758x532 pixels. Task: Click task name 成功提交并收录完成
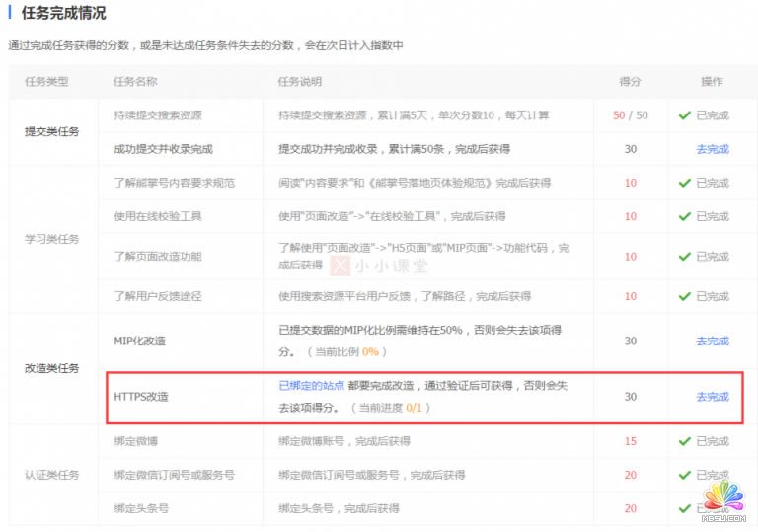[x=164, y=149]
